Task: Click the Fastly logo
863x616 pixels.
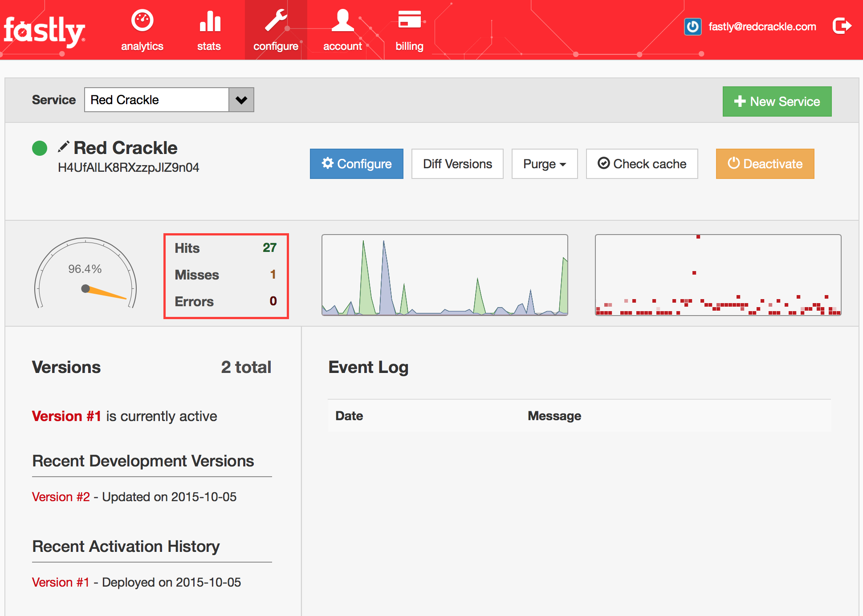Action: (x=44, y=31)
